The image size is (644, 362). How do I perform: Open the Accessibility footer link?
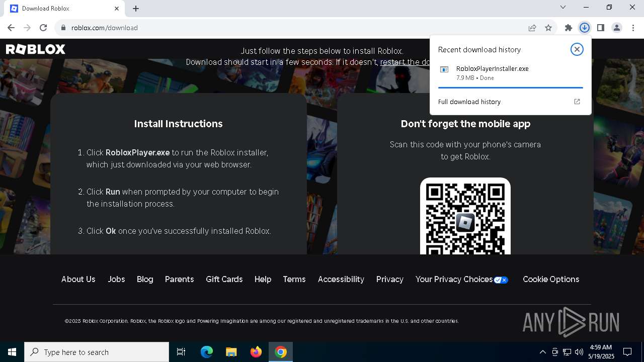pyautogui.click(x=341, y=279)
